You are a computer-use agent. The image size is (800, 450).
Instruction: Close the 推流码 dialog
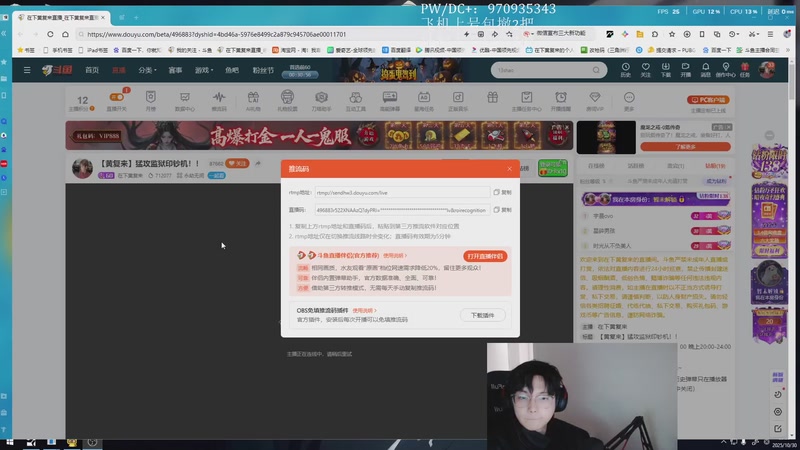[509, 169]
